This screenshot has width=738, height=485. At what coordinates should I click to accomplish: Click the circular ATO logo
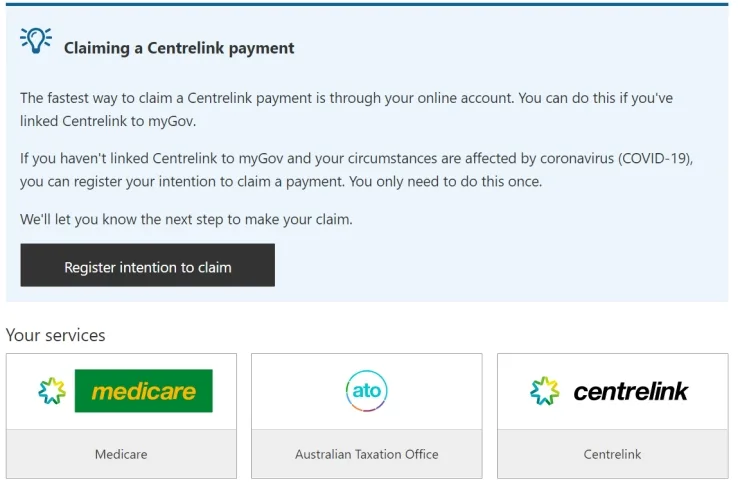point(366,391)
